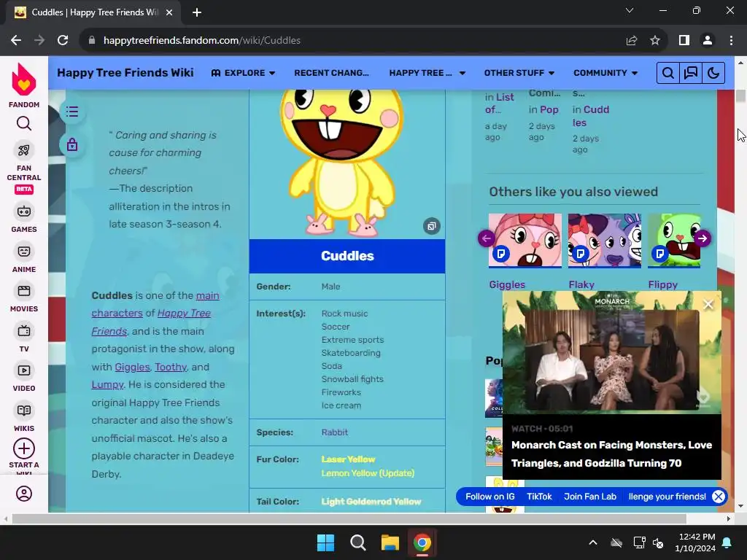The width and height of the screenshot is (747, 560).
Task: Select the Flippy thumbnail card
Action: (674, 241)
